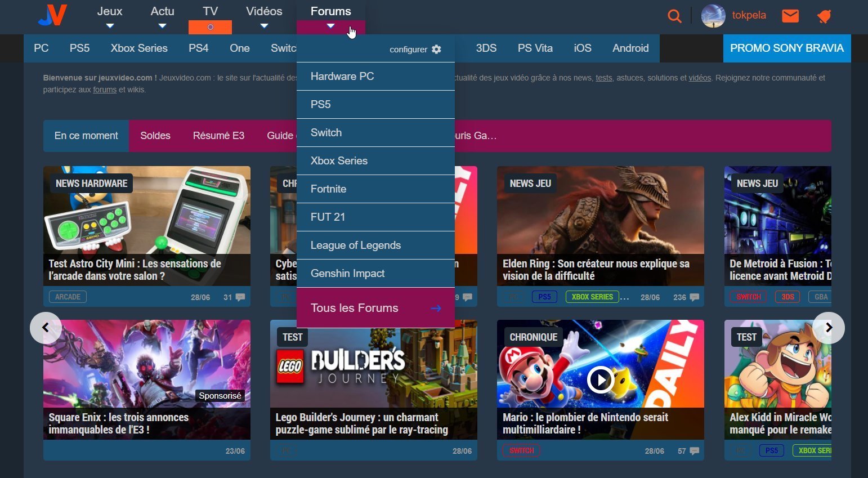Follow the tests link in welcome text

pos(604,78)
